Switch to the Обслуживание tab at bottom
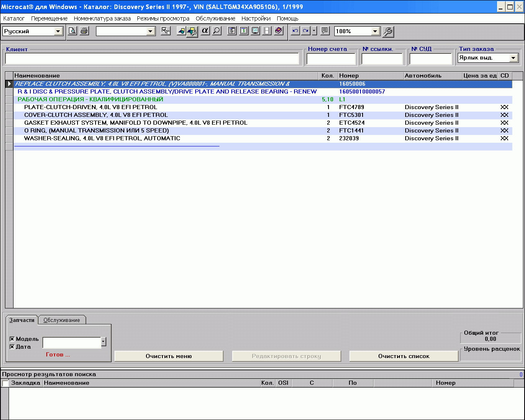Image resolution: width=525 pixels, height=420 pixels. (x=62, y=320)
